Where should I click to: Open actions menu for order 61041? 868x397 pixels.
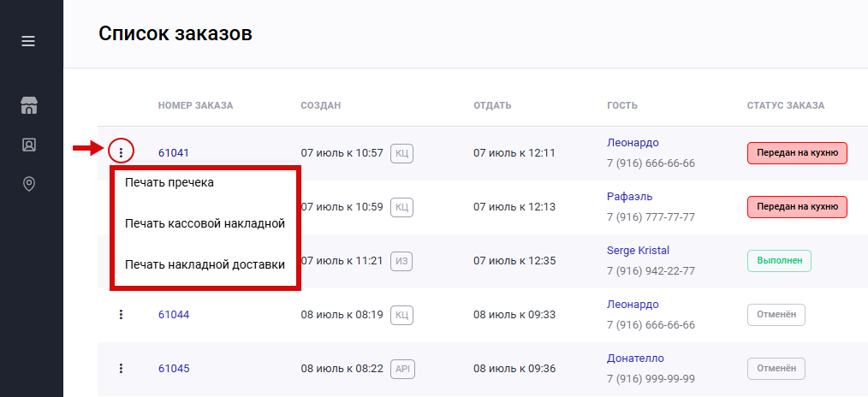122,152
